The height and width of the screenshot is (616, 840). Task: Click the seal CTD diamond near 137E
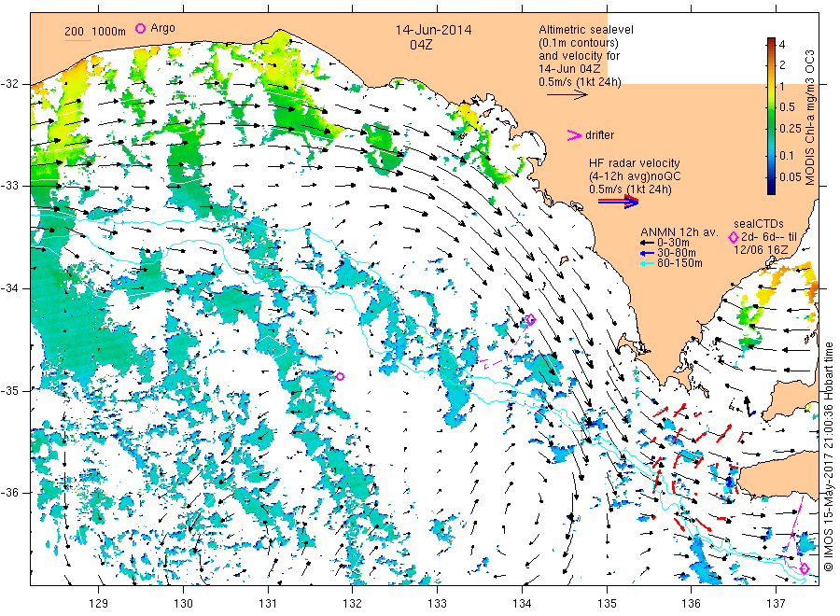pyautogui.click(x=805, y=568)
